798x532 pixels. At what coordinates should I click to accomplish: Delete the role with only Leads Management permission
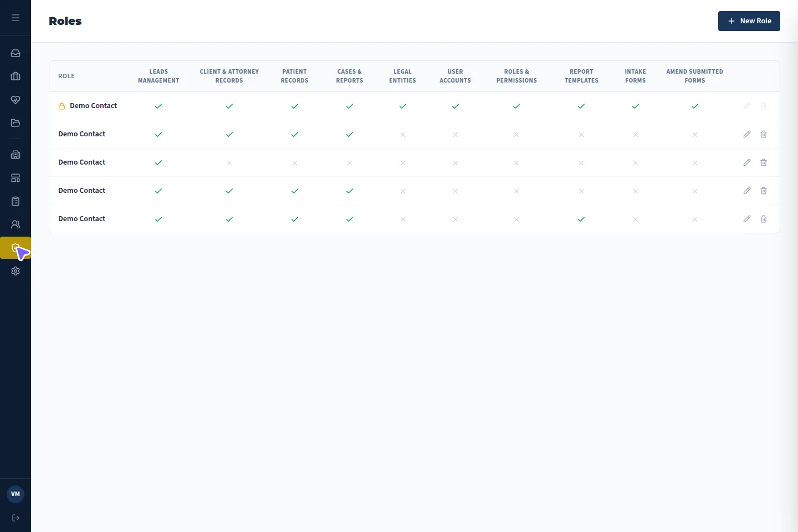764,162
